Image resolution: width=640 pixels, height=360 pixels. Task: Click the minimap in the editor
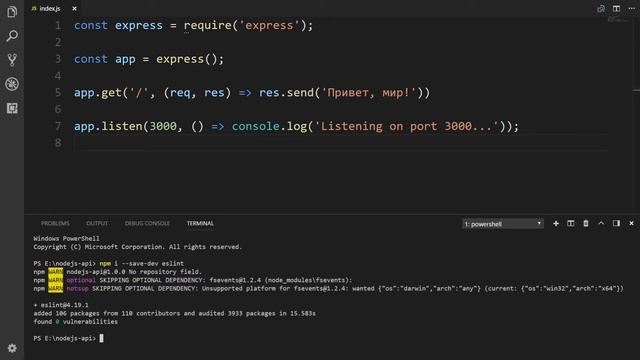[618, 20]
